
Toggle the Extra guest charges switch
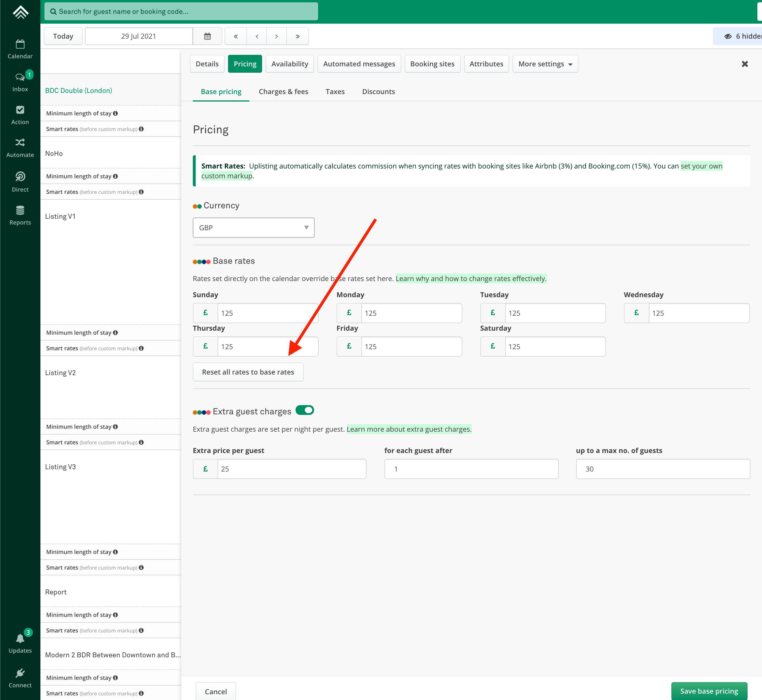(x=305, y=410)
